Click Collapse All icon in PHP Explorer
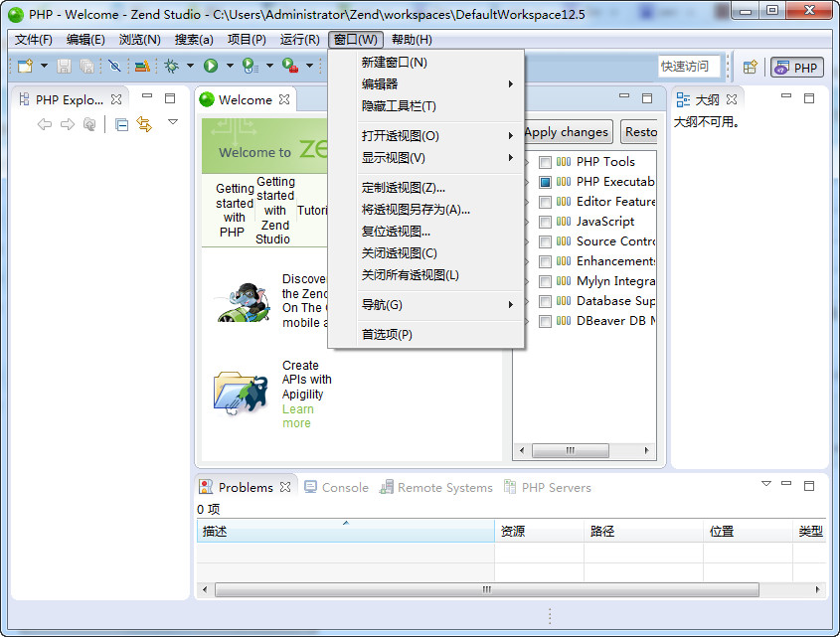 point(121,125)
